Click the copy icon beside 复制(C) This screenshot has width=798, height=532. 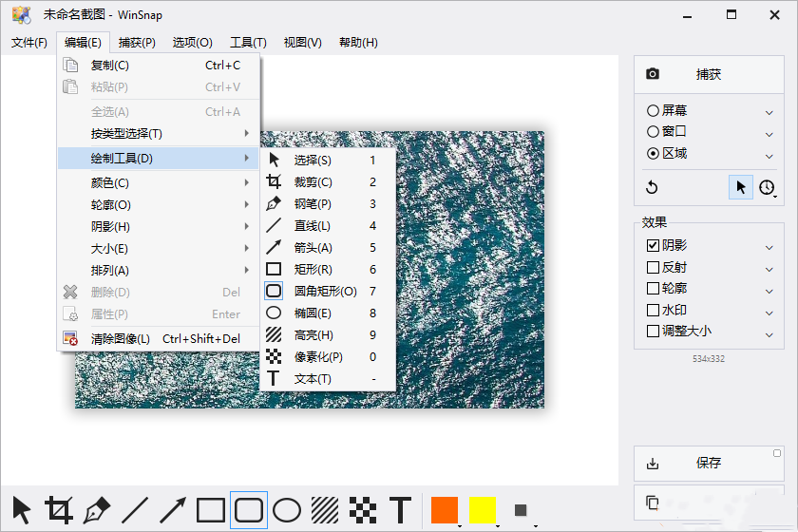pyautogui.click(x=70, y=66)
